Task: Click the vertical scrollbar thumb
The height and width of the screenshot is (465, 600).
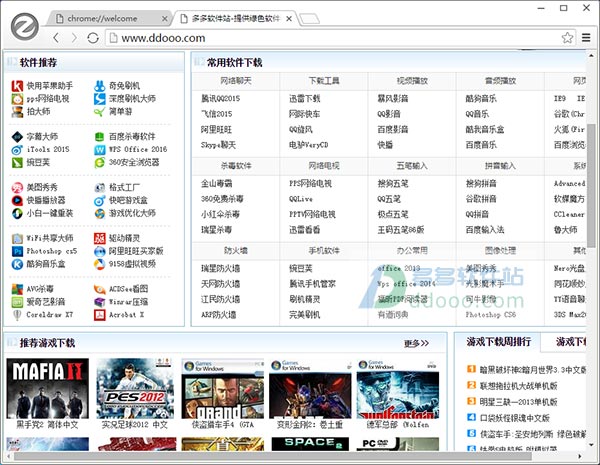Action: pos(592,185)
